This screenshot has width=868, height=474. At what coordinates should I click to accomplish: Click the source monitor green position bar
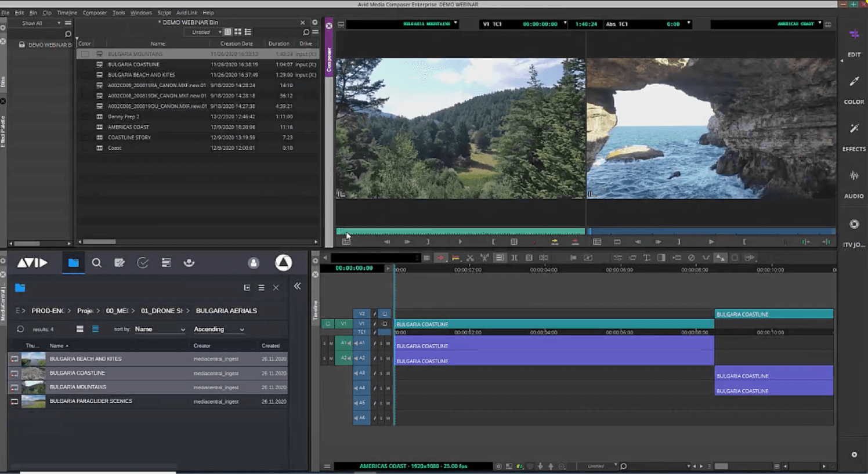pos(461,231)
